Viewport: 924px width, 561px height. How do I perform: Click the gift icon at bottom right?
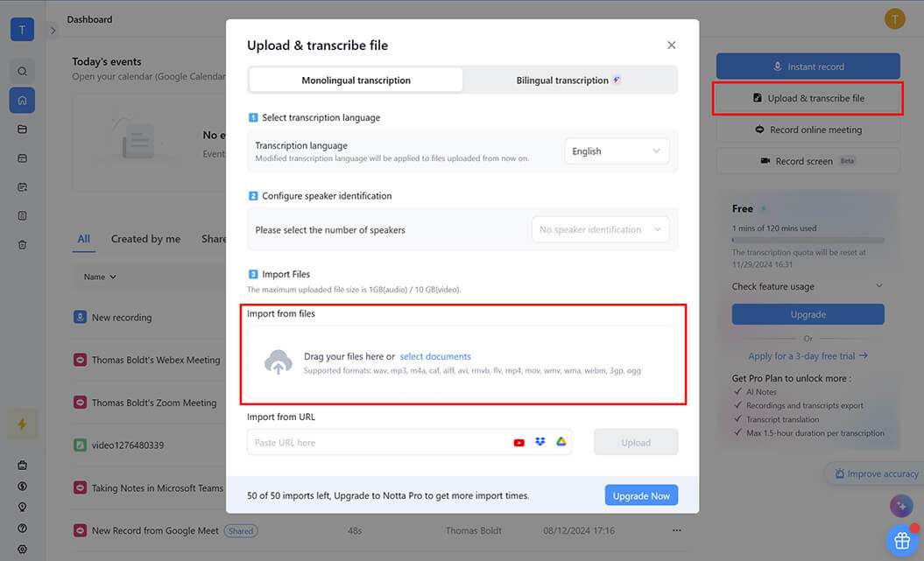(902, 540)
